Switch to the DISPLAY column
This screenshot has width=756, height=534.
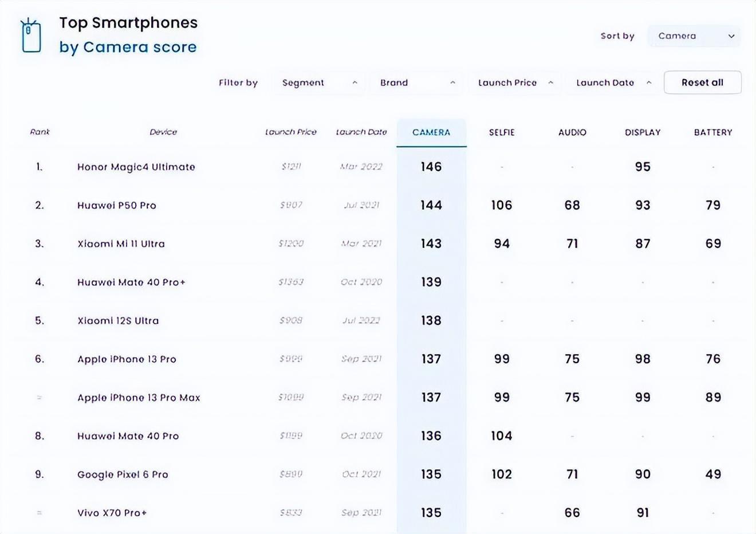[x=643, y=132]
